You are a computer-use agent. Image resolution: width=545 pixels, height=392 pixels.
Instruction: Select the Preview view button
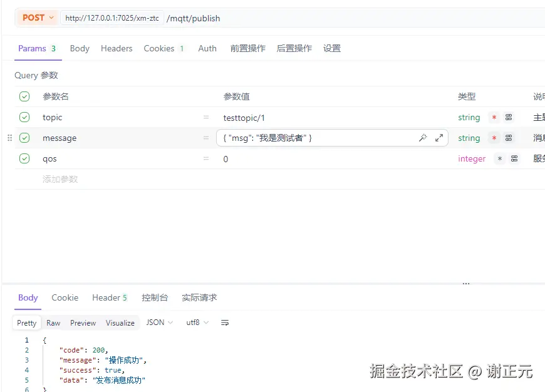[x=83, y=323]
